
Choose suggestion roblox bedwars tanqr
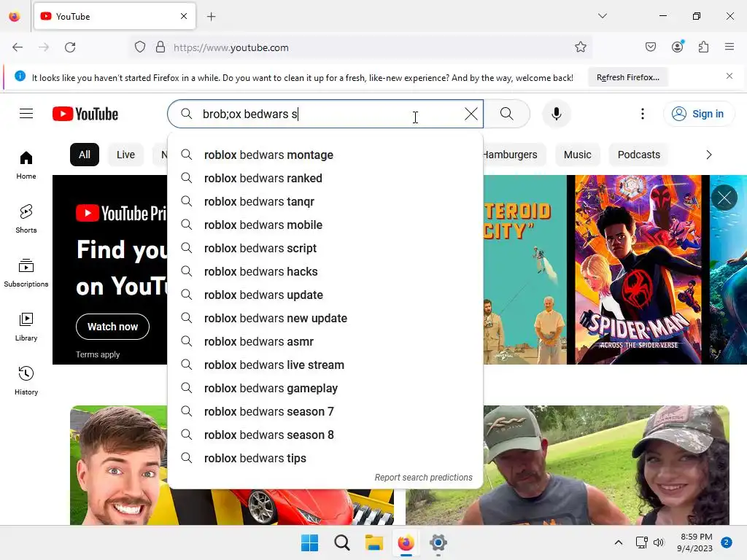click(325, 201)
